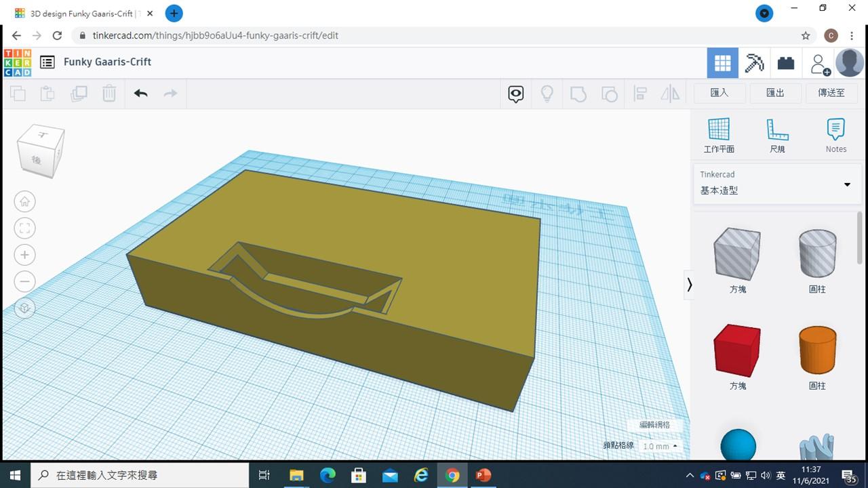868x488 pixels.
Task: Click the Tinkercad logo
Action: click(x=18, y=62)
